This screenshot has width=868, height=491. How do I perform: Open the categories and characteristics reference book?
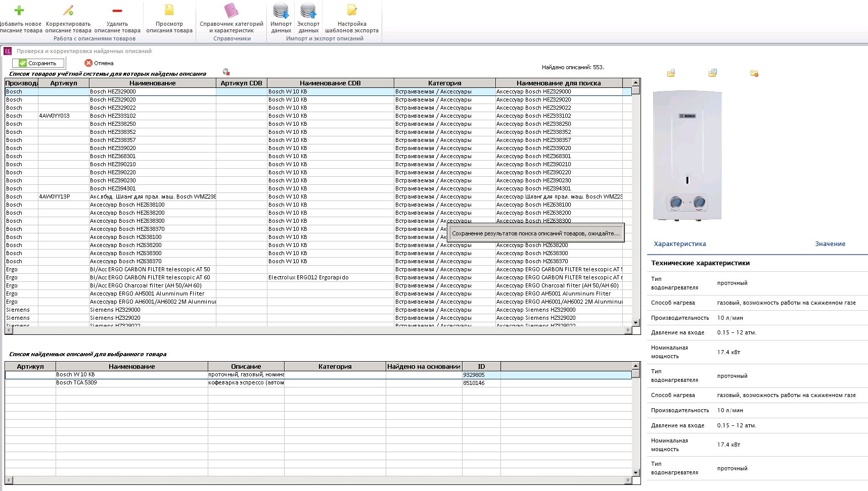tap(231, 10)
